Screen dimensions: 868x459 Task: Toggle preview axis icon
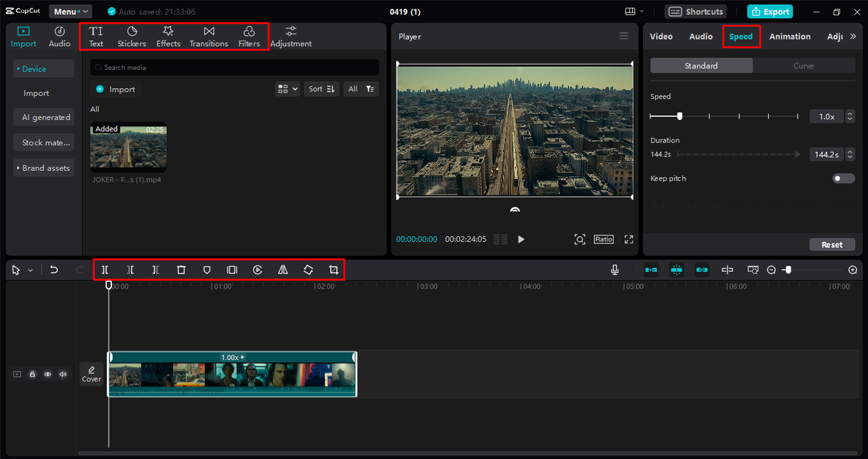(x=727, y=270)
